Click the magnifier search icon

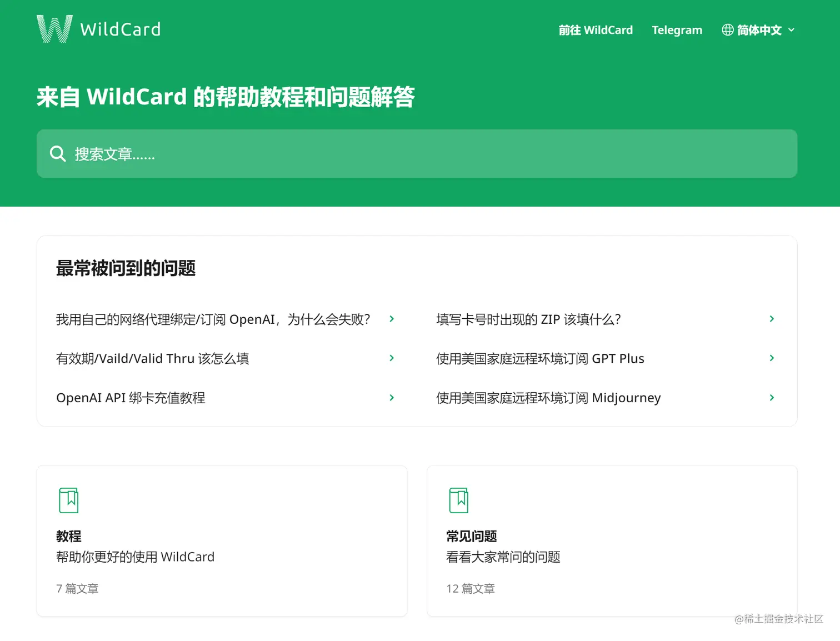point(58,154)
